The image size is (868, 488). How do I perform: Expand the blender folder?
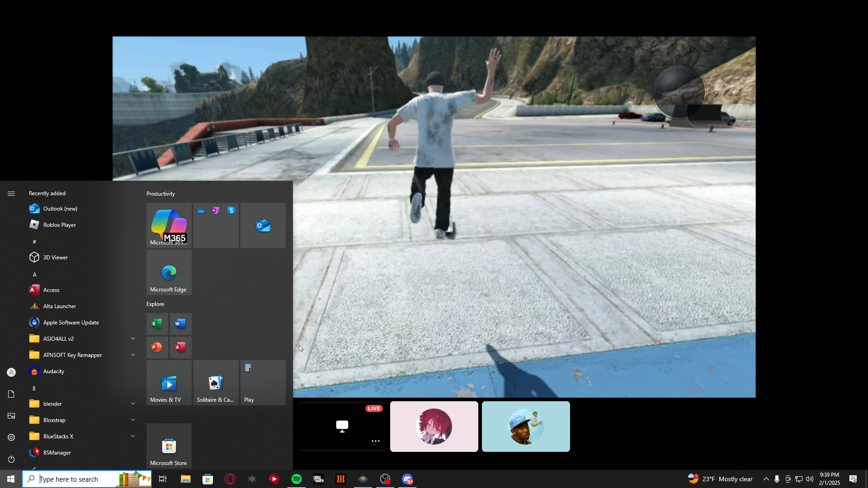(132, 404)
